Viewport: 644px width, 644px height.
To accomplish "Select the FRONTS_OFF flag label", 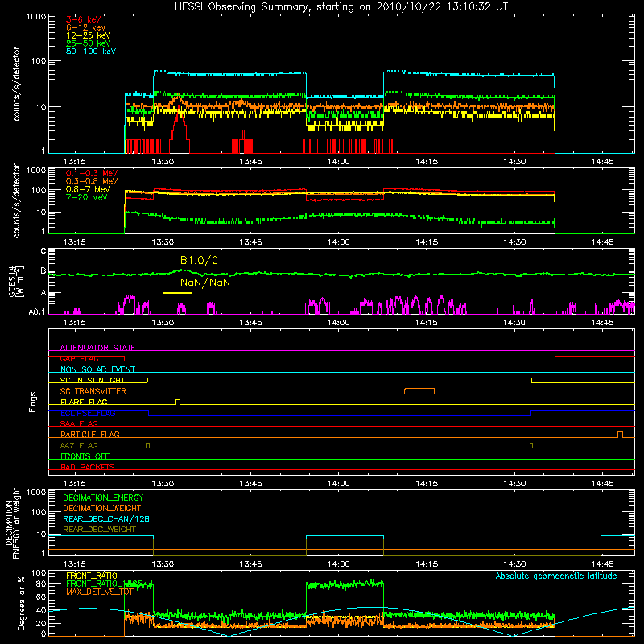I will tap(85, 456).
